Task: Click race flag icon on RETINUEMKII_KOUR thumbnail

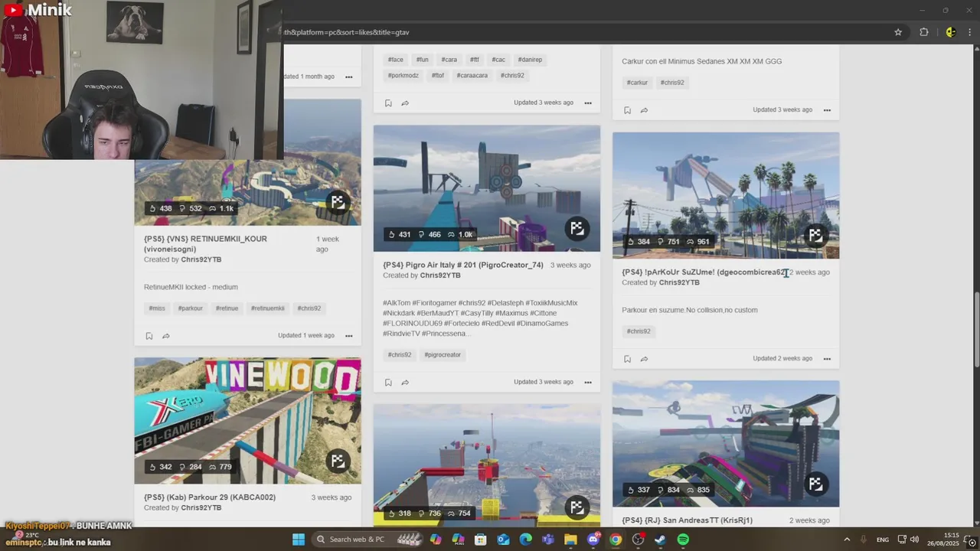Action: pos(338,202)
